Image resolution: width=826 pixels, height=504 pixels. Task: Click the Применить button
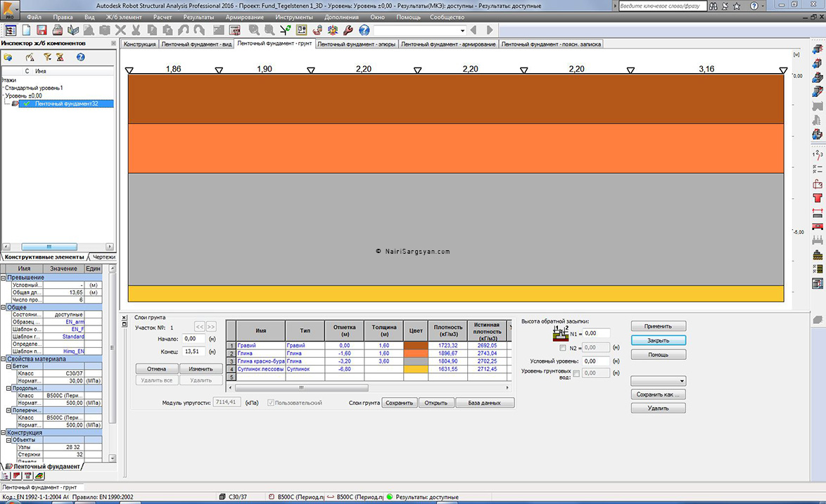[x=659, y=326]
